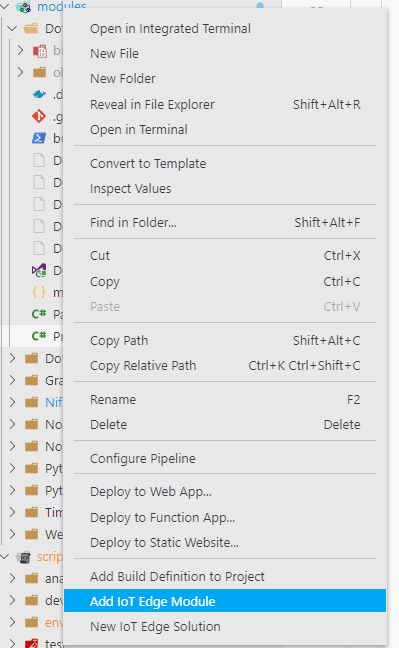
Task: Click the highlighted C# file icon
Action: tap(39, 336)
